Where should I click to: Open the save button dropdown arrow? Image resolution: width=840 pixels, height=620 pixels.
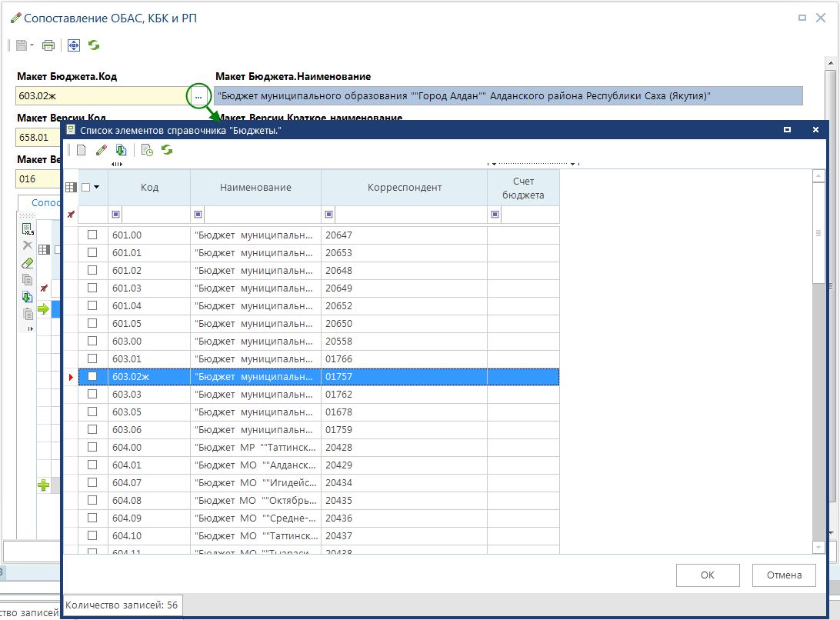[32, 45]
